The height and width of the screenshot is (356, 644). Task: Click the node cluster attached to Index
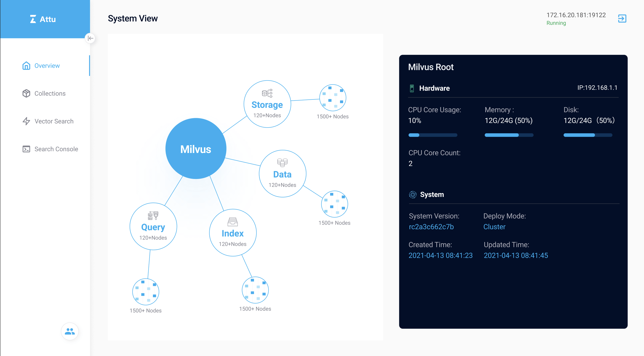click(x=255, y=290)
